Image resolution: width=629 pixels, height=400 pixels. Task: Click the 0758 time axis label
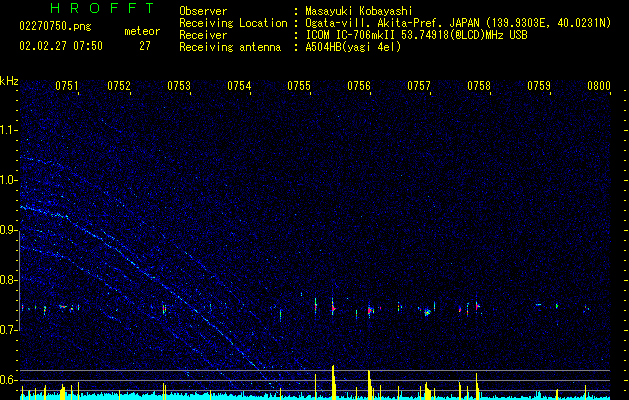click(x=479, y=86)
